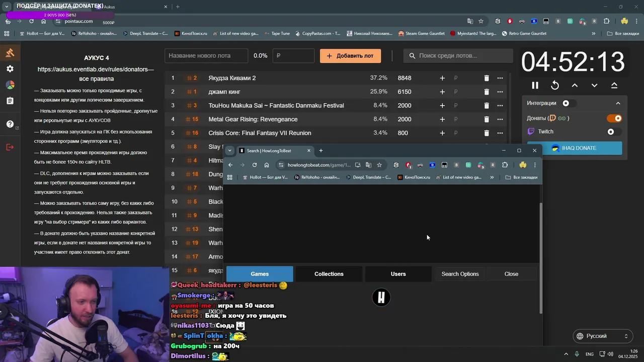Open the clipboard history icon in sidebar
Screen dimensions: 644x362
tap(10, 101)
